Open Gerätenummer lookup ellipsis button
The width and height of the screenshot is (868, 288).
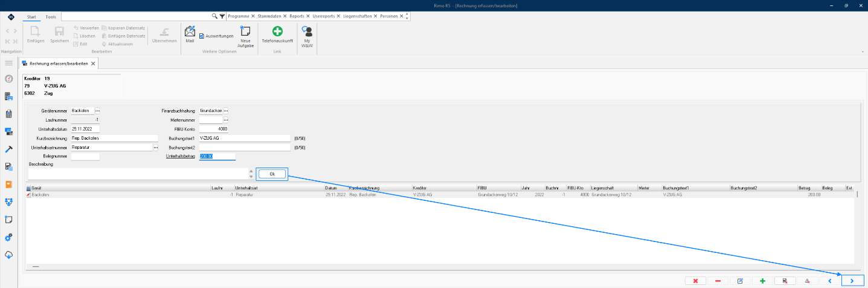pos(97,111)
